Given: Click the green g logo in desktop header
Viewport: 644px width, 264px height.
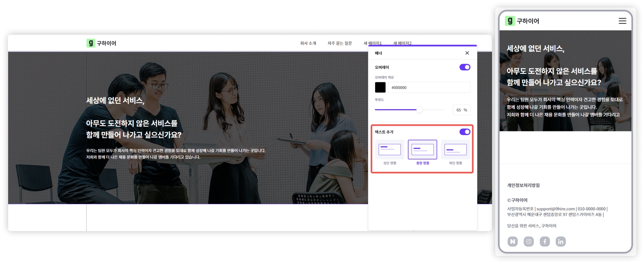Looking at the screenshot, I should click(x=91, y=43).
